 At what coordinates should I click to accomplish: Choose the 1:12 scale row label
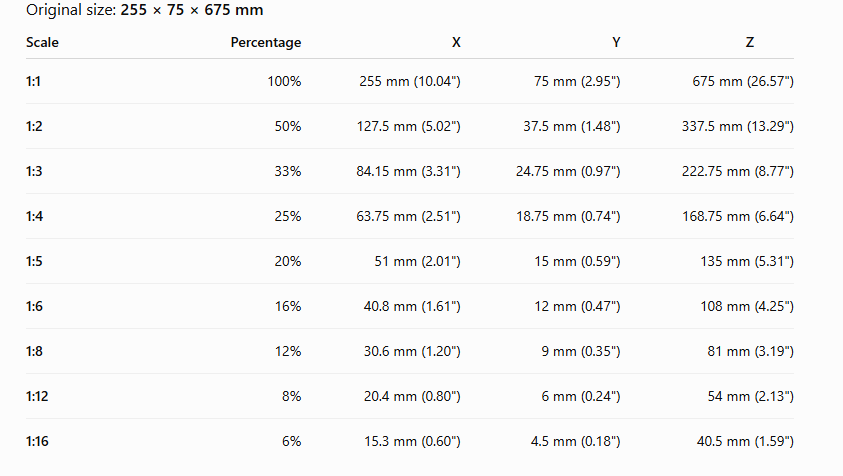[x=37, y=396]
